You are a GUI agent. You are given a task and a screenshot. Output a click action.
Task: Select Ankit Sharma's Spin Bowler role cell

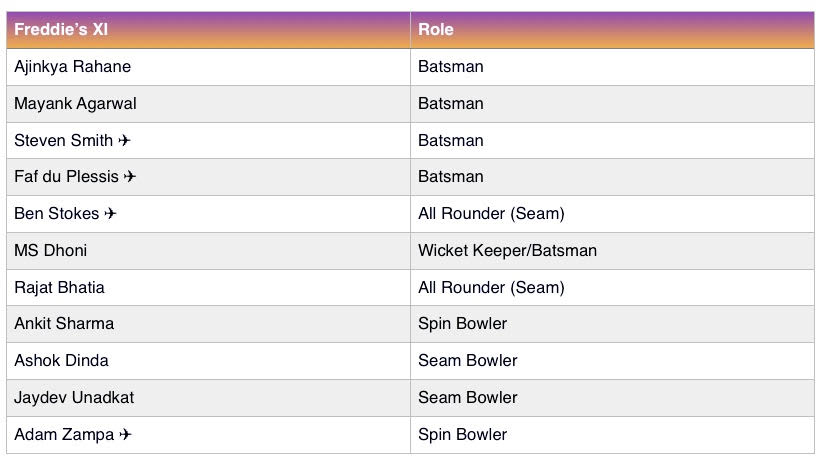(x=612, y=324)
